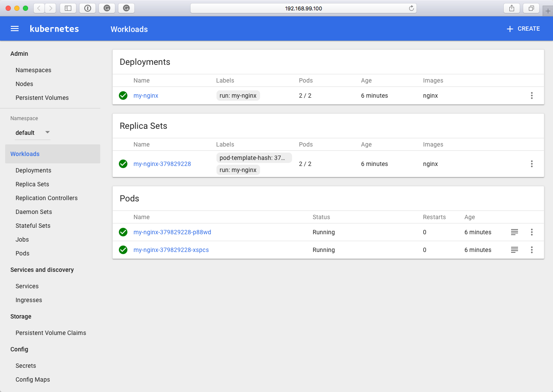The image size is (553, 392).
Task: Click the share icon in Safari toolbar
Action: [511, 8]
